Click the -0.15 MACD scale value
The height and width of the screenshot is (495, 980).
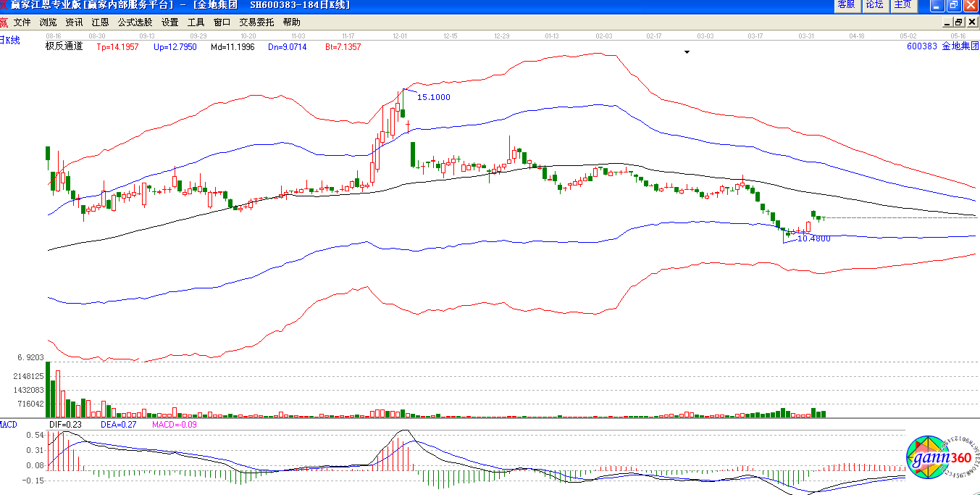pyautogui.click(x=33, y=480)
